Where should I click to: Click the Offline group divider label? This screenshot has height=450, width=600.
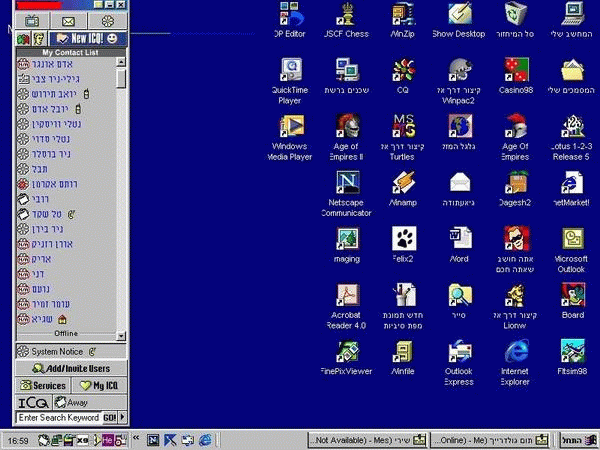(66, 333)
